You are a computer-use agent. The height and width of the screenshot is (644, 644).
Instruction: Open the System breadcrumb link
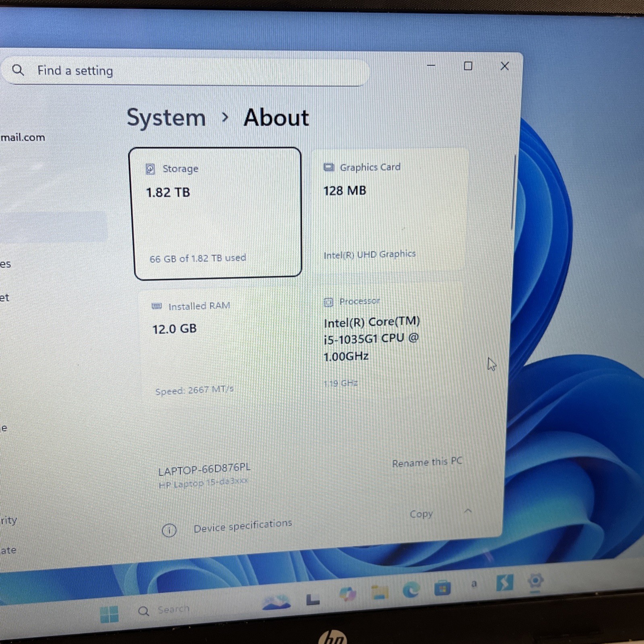tap(166, 118)
